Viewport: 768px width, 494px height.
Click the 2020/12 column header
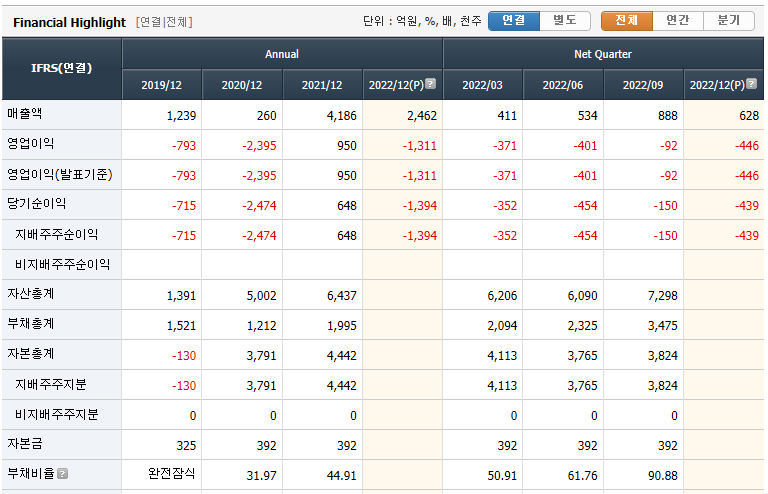242,85
